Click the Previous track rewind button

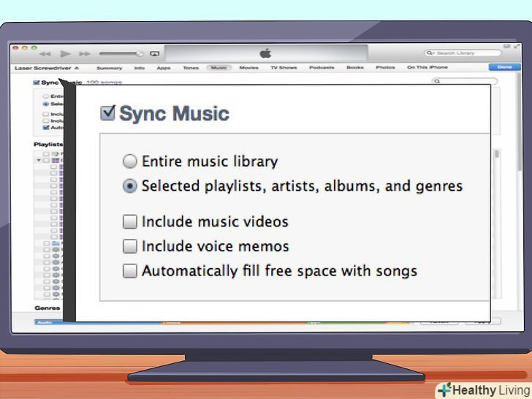pyautogui.click(x=45, y=54)
